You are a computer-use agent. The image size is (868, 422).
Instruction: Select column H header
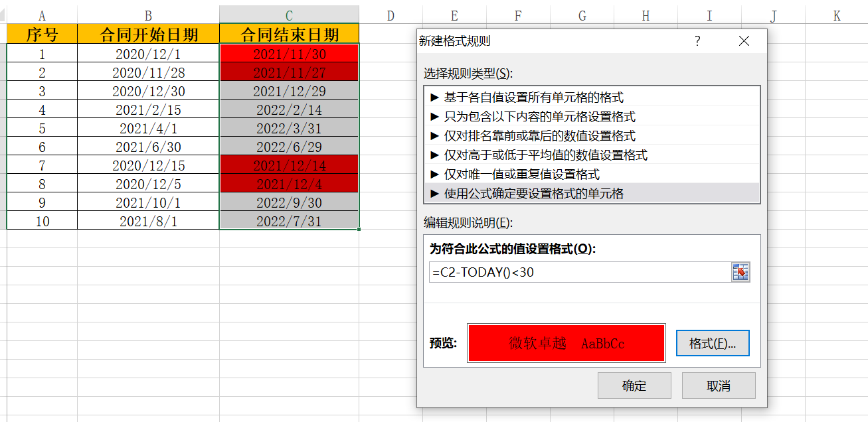[646, 15]
